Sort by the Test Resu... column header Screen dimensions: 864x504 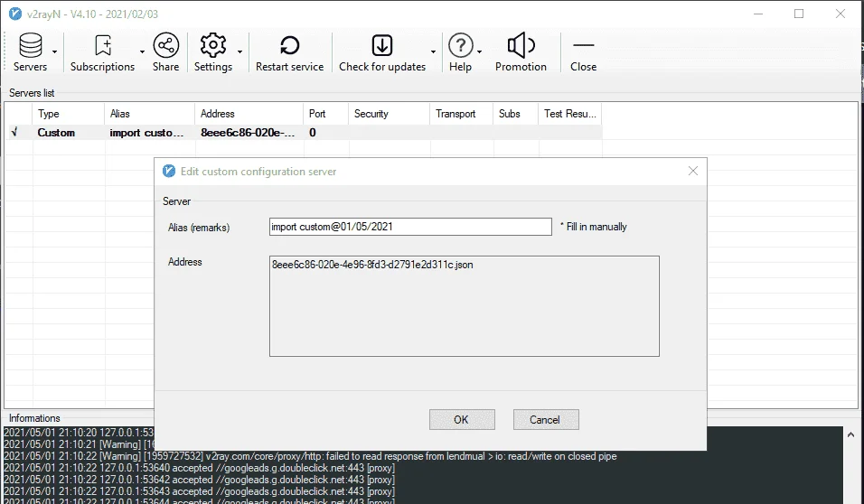(569, 114)
